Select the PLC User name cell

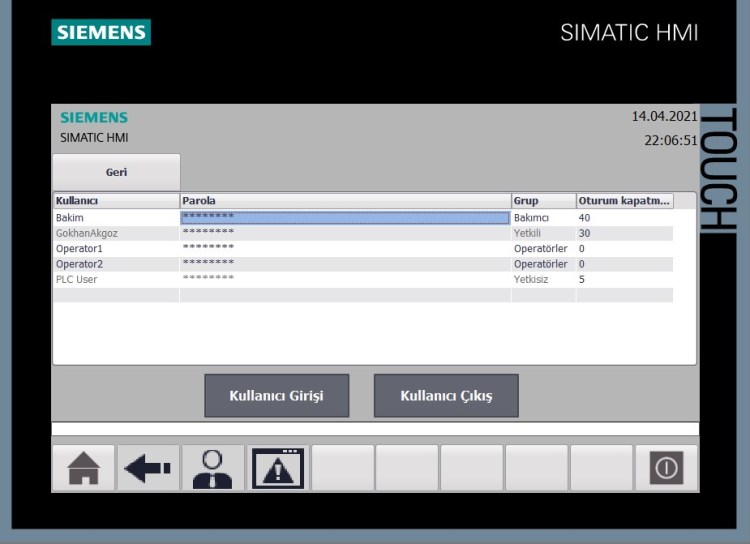click(115, 280)
